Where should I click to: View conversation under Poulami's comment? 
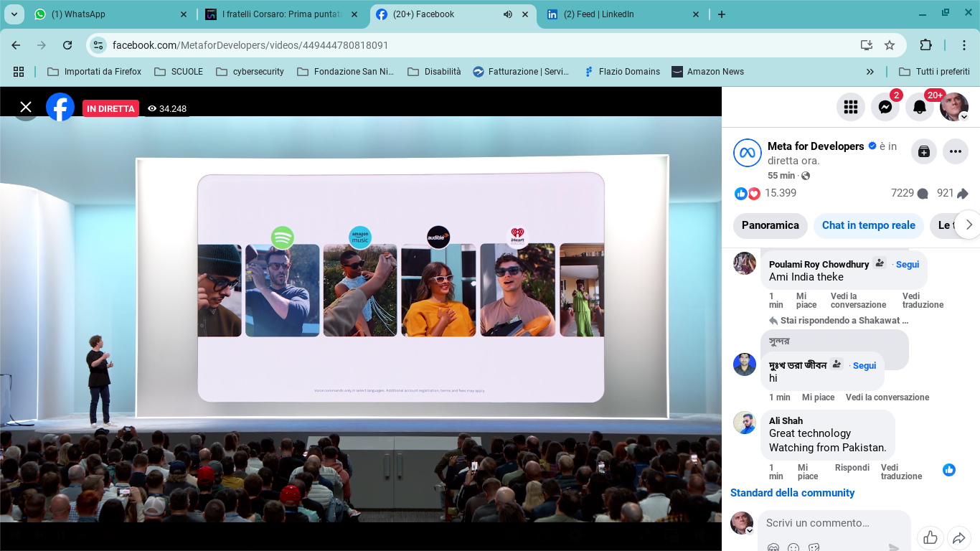[859, 300]
